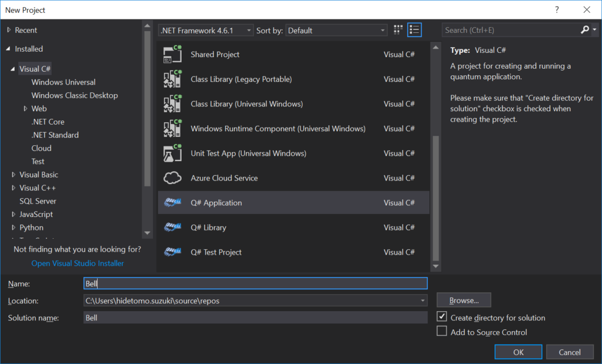Click the Solution name field

pyautogui.click(x=255, y=318)
